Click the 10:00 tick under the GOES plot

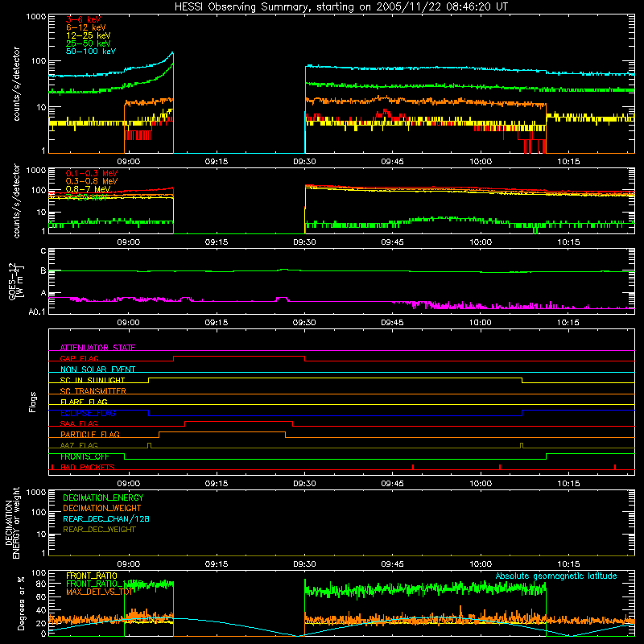coord(480,323)
